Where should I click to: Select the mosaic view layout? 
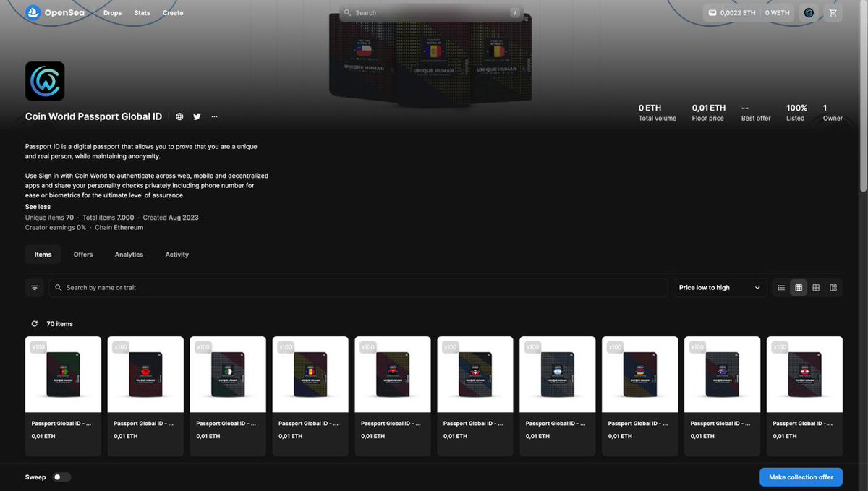[833, 288]
